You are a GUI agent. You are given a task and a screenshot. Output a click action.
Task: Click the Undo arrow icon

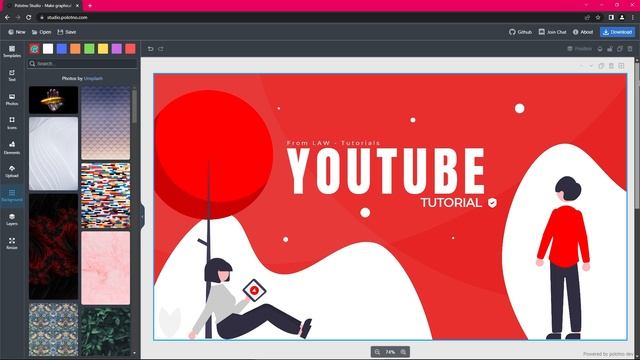coord(151,49)
